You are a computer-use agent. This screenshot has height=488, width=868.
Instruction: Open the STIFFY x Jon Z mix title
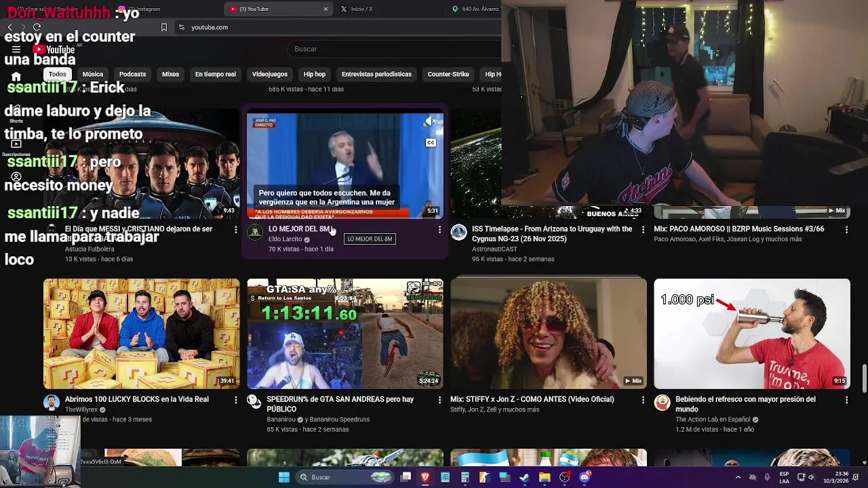tap(532, 399)
